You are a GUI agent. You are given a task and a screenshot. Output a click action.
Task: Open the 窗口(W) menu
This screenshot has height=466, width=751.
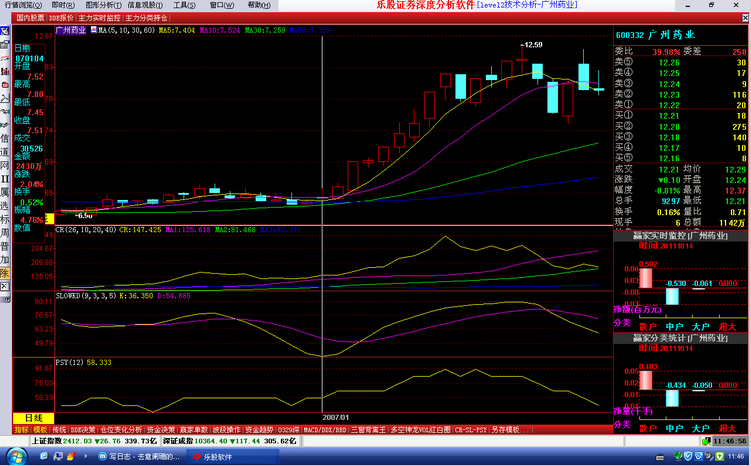(x=222, y=5)
